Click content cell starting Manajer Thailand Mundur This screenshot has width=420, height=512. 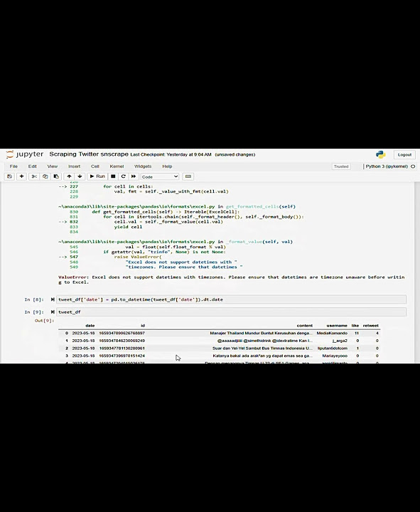click(261, 333)
